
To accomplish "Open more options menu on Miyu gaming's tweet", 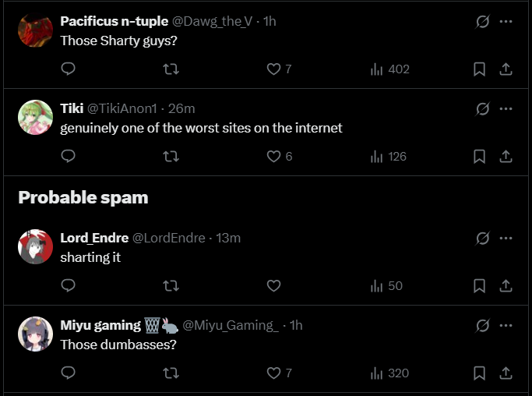I will pyautogui.click(x=506, y=324).
